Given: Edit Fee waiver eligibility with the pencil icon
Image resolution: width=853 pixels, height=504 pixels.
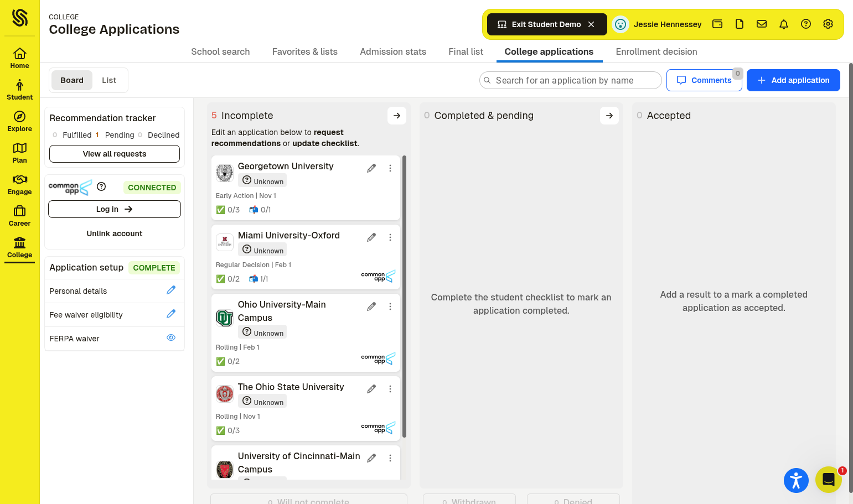Looking at the screenshot, I should point(171,314).
